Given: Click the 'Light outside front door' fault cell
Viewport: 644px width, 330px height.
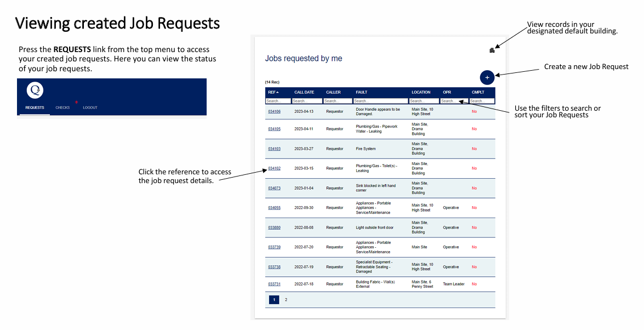Looking at the screenshot, I should coord(374,227).
